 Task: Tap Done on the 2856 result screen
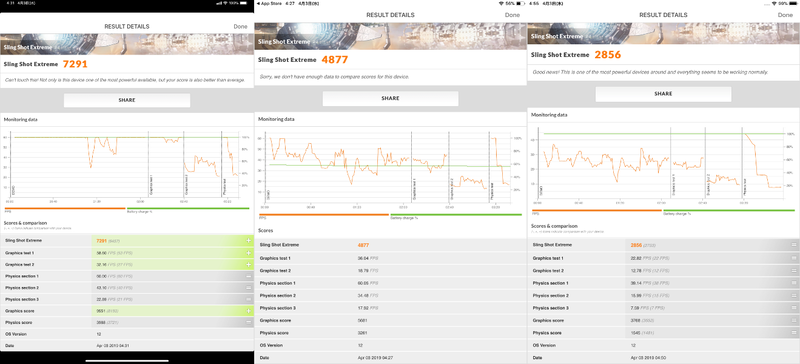pyautogui.click(x=785, y=15)
